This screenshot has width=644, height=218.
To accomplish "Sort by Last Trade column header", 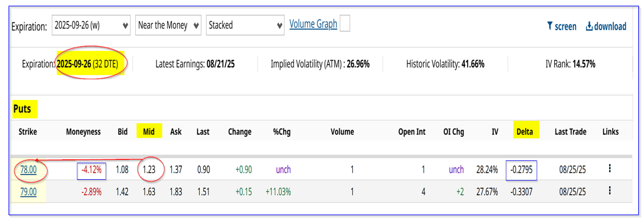I will click(x=569, y=132).
